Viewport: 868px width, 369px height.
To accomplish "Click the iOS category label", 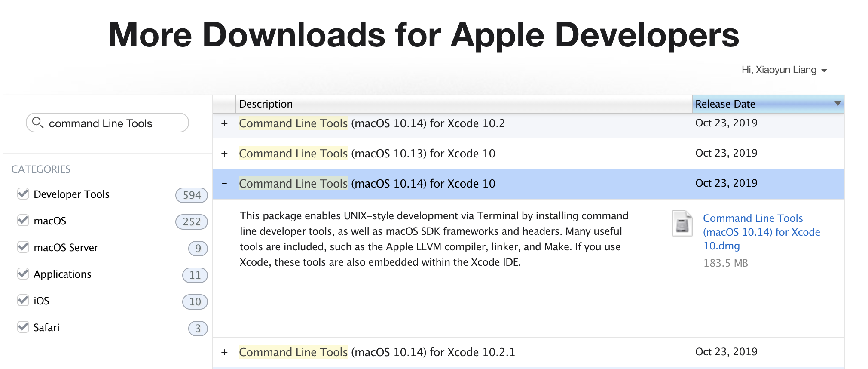I will coord(41,301).
